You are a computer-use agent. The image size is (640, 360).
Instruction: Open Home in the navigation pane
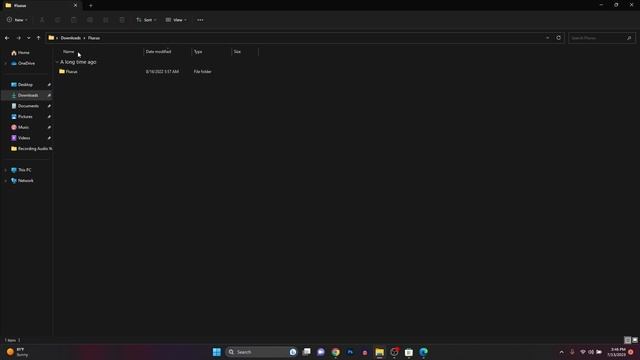point(23,53)
